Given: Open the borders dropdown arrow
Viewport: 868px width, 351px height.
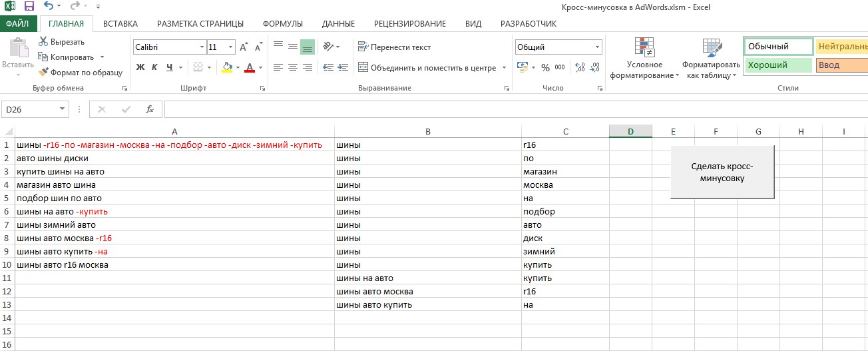Looking at the screenshot, I should (x=209, y=67).
